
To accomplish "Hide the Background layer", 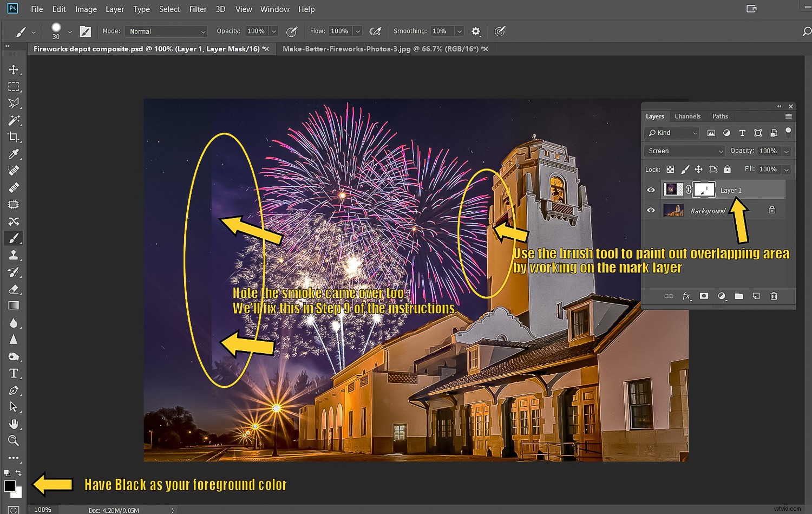I will [x=651, y=210].
